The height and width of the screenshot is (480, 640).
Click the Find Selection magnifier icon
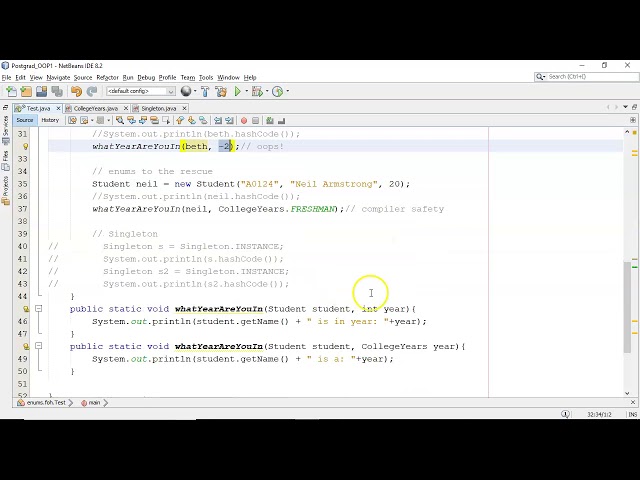(120, 120)
